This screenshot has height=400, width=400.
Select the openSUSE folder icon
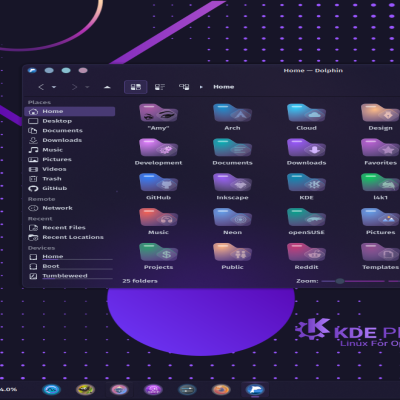pyautogui.click(x=306, y=218)
